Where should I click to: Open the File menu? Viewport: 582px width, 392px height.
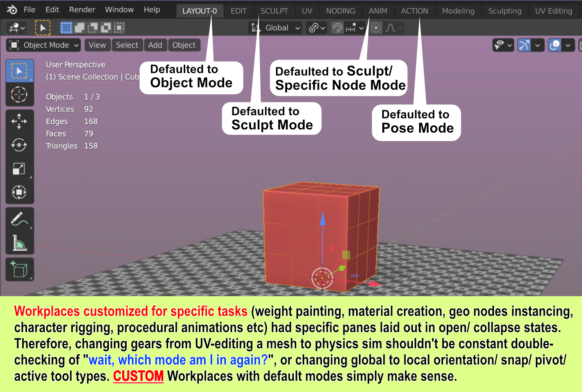[29, 10]
